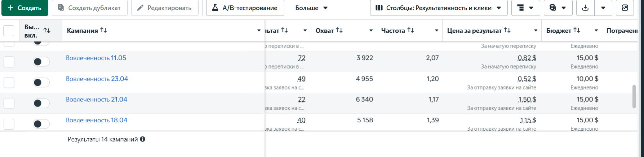The height and width of the screenshot is (157, 644).
Task: Click cost per result 1,50 $
Action: tap(527, 100)
